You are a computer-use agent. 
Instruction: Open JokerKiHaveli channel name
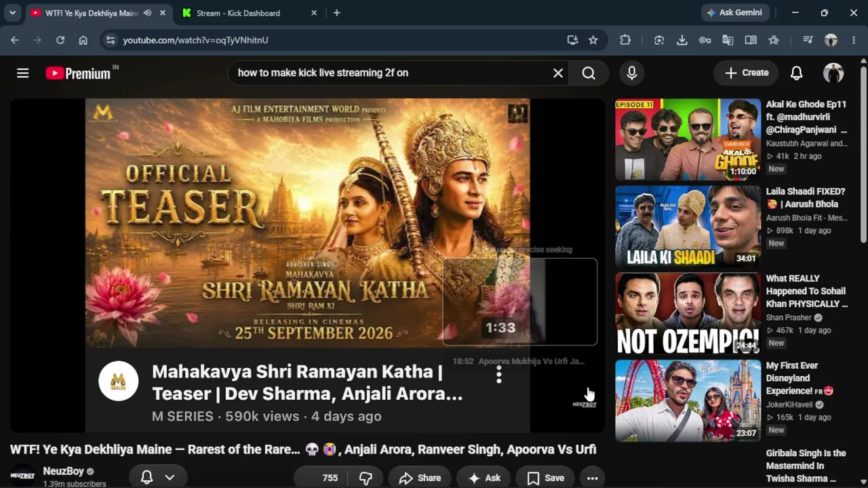pyautogui.click(x=789, y=405)
